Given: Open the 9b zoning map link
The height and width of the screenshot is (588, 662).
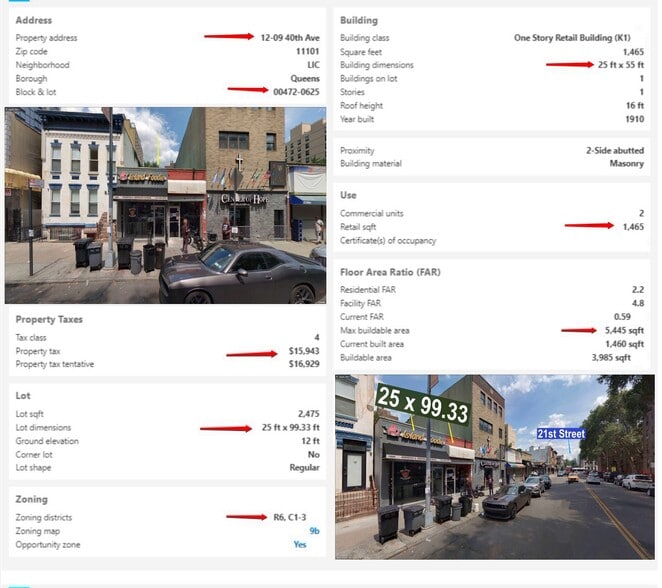Looking at the screenshot, I should click(314, 531).
